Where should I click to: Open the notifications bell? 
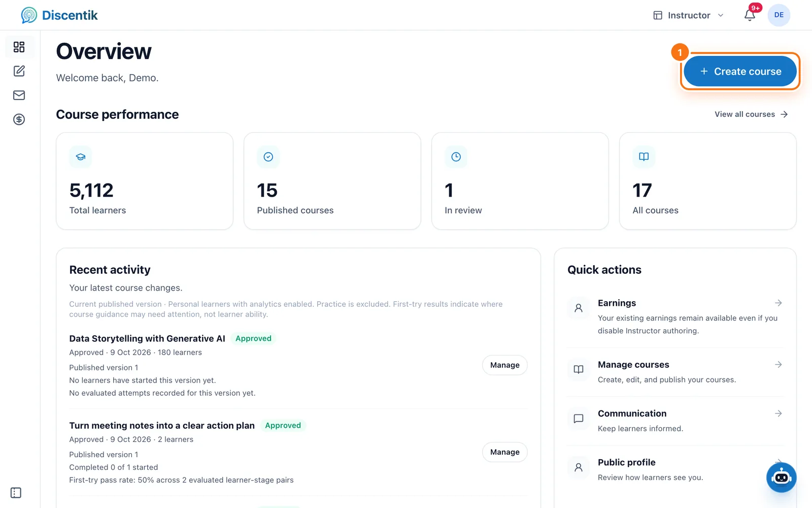[x=750, y=15]
